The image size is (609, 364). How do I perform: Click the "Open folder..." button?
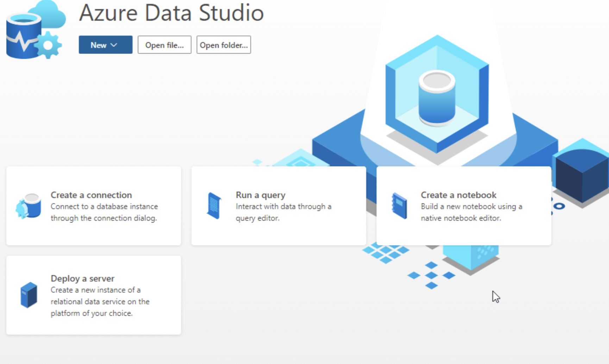224,45
